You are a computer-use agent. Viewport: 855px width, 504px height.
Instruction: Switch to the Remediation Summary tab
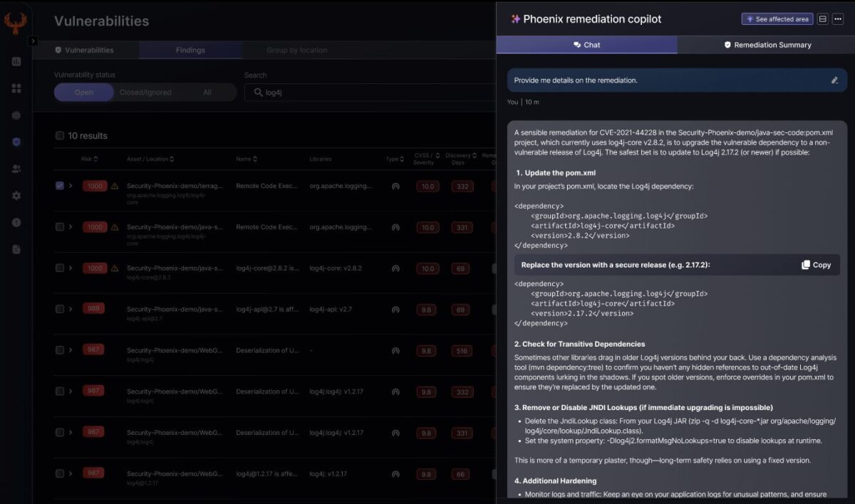point(766,45)
